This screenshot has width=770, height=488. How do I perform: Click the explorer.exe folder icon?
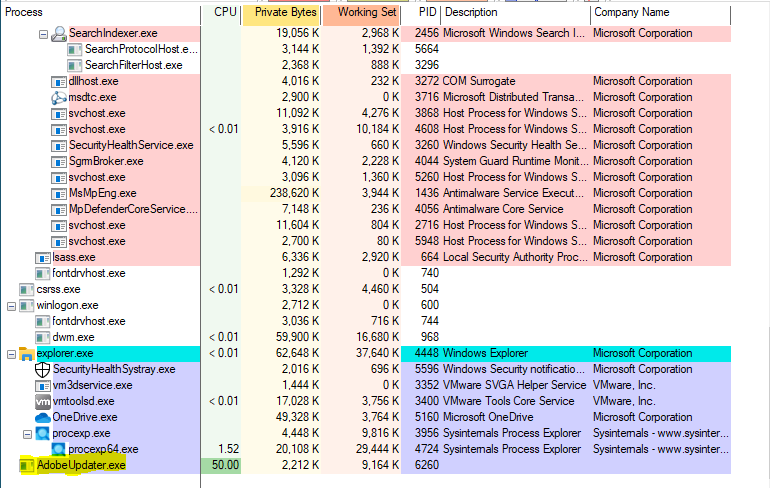[x=27, y=353]
